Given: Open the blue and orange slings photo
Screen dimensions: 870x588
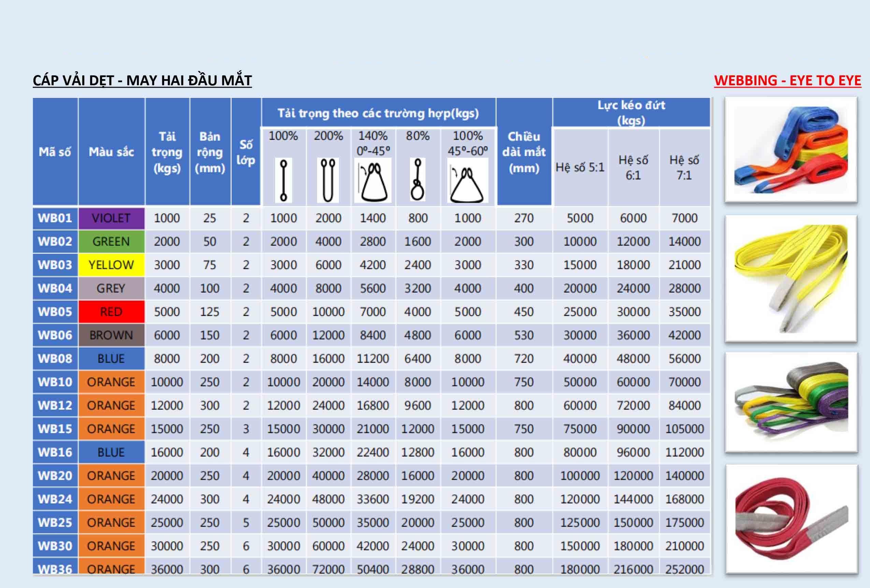Looking at the screenshot, I should pyautogui.click(x=791, y=149).
